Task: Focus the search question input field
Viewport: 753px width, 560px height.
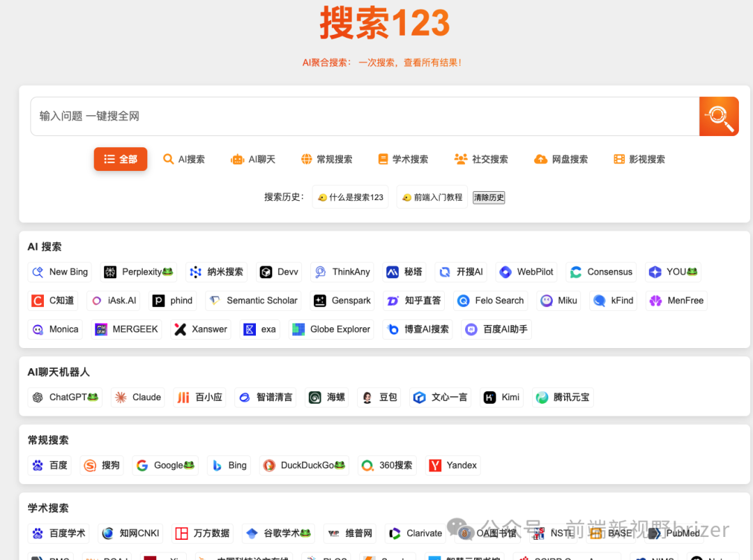Action: pos(365,116)
